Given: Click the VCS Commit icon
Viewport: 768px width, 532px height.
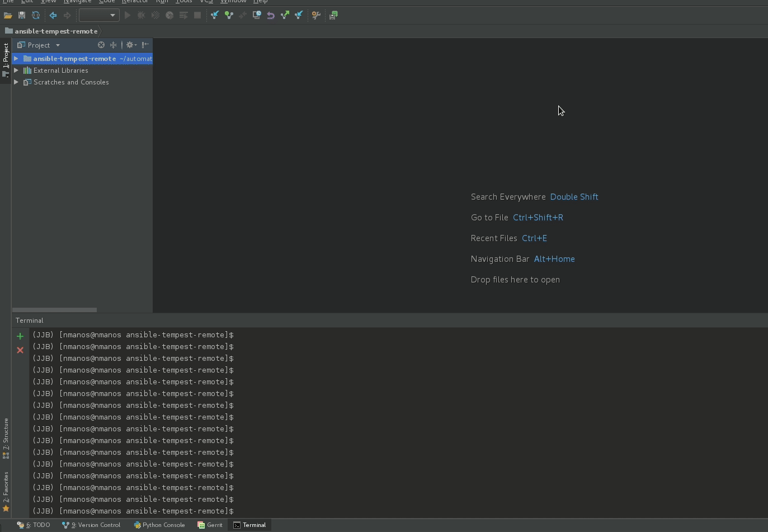Looking at the screenshot, I should coord(229,16).
